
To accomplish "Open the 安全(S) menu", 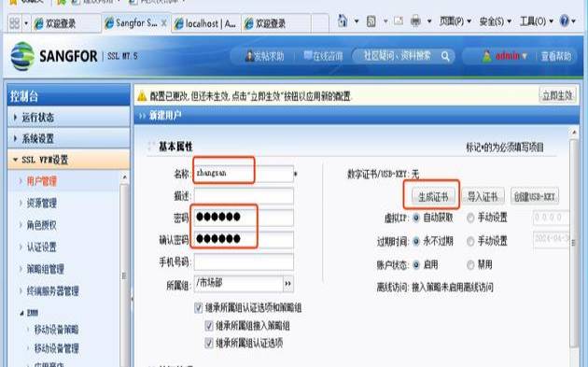I will (x=495, y=21).
